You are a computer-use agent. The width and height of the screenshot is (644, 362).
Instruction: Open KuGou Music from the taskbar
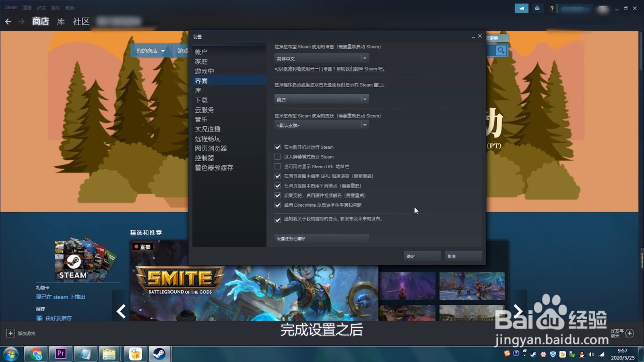135,354
